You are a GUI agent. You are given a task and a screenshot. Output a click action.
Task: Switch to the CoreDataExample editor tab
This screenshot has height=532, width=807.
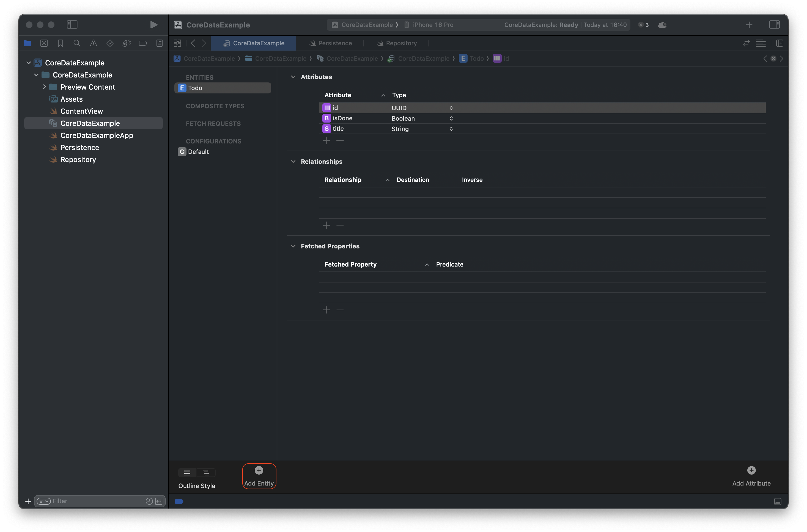pos(253,43)
